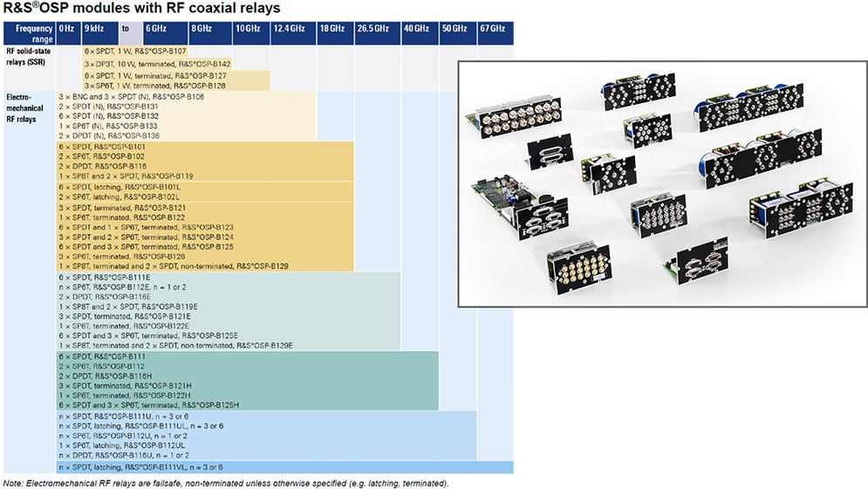
Task: Select '6 x SPDT, R&S OSP-B111E'
Action: click(105, 277)
